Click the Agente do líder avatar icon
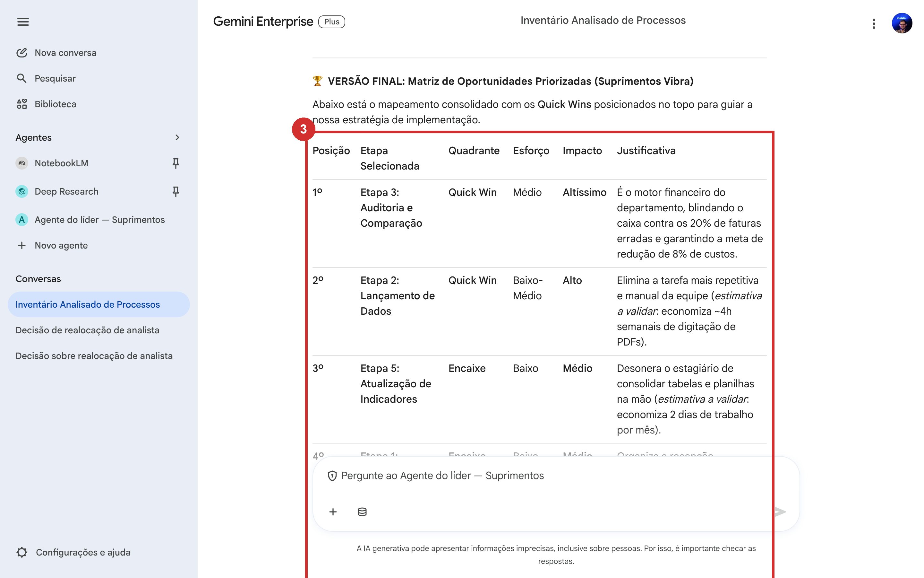The height and width of the screenshot is (578, 924). coord(22,220)
